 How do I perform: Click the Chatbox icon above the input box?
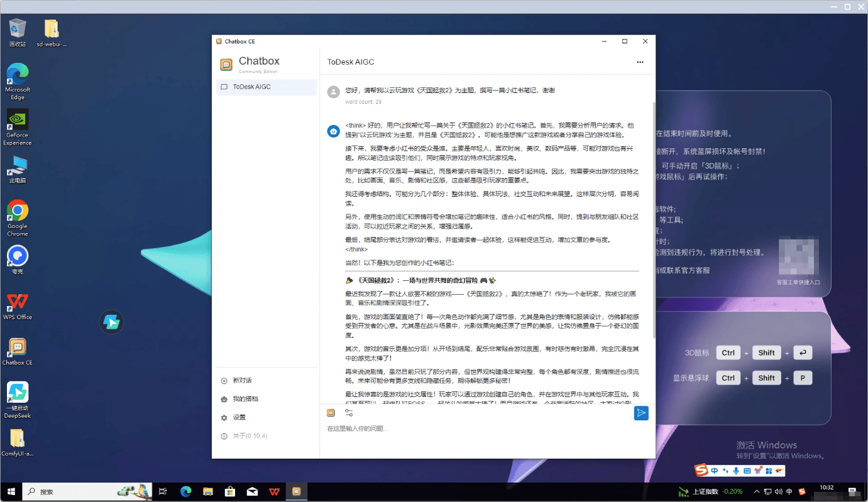tap(331, 413)
